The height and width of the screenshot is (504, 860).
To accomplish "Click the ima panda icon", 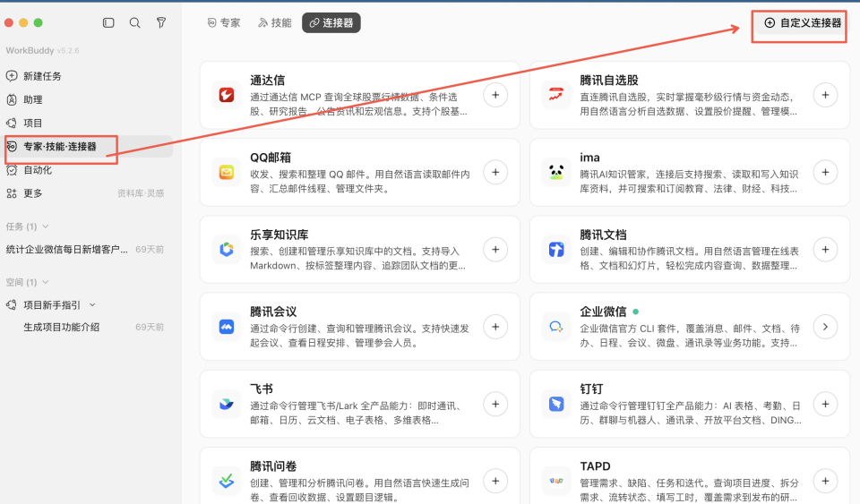I will [556, 173].
